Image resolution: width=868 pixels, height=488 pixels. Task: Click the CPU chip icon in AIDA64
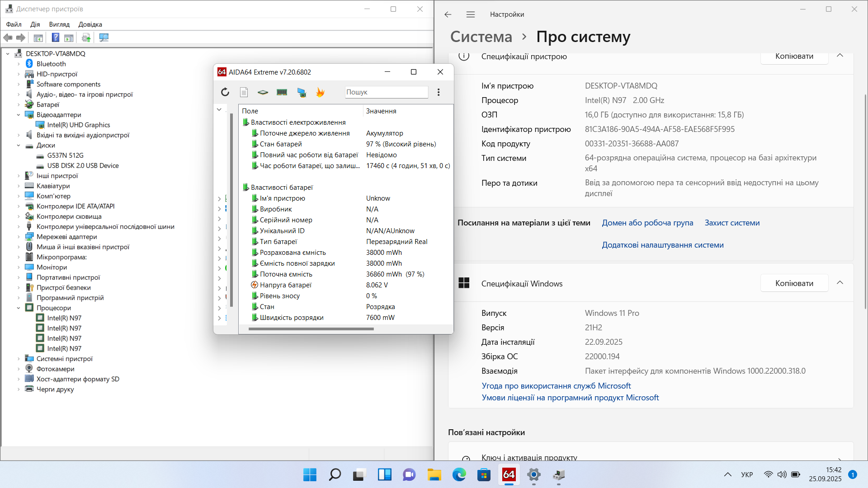coord(263,92)
